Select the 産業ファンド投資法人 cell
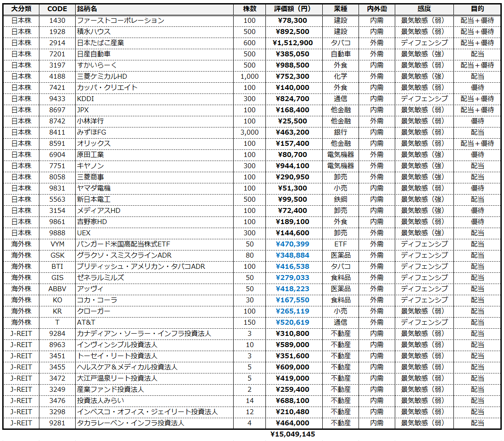This screenshot has width=504, height=441. click(154, 390)
